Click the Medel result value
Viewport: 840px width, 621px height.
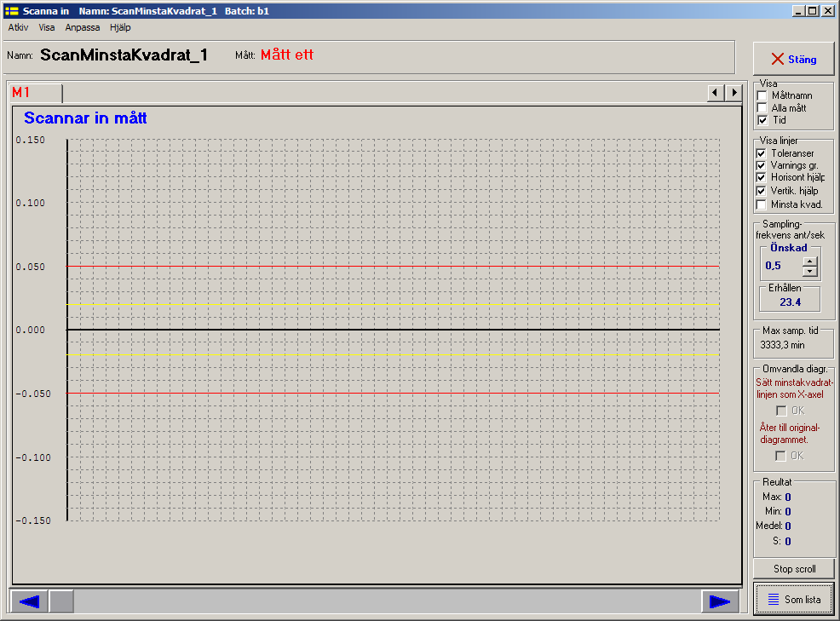click(x=788, y=526)
